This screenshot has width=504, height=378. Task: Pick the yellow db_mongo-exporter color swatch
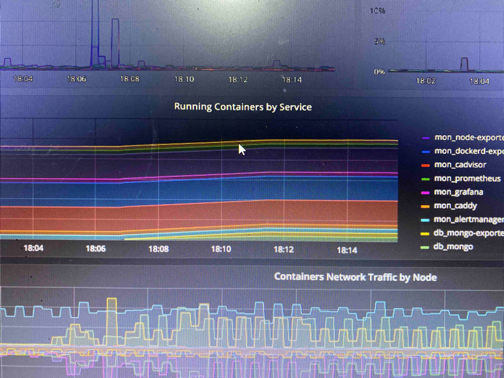[425, 234]
